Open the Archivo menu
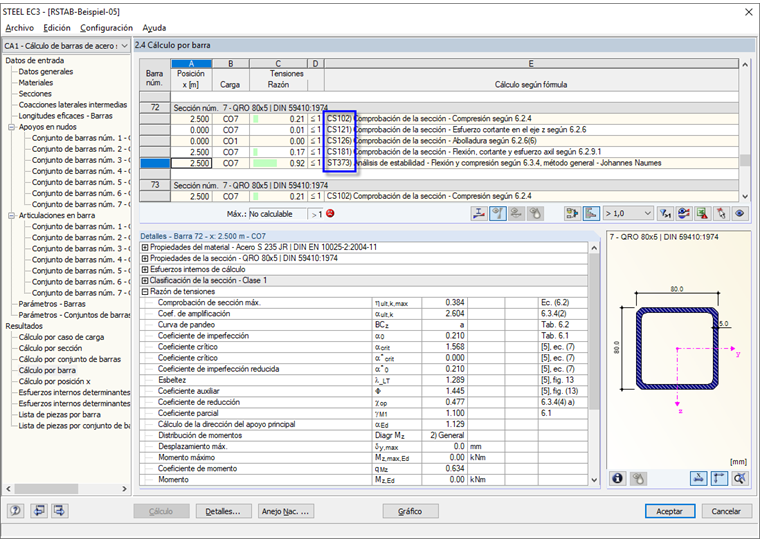This screenshot has height=542, width=760. (20, 28)
